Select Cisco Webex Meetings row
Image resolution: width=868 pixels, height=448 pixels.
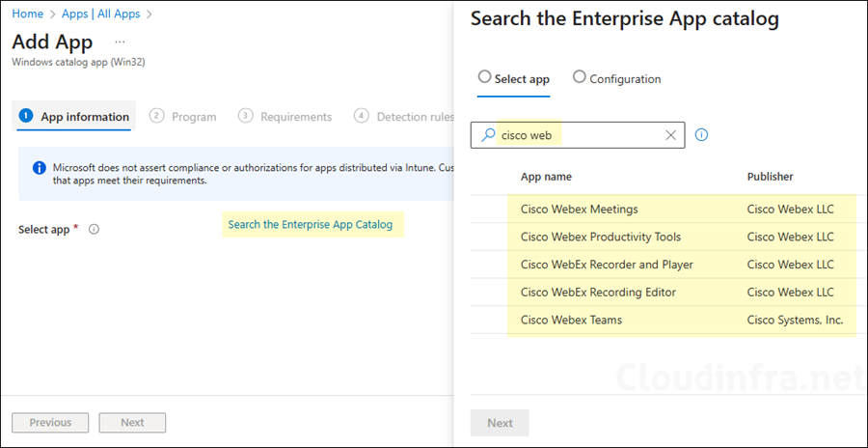[579, 209]
